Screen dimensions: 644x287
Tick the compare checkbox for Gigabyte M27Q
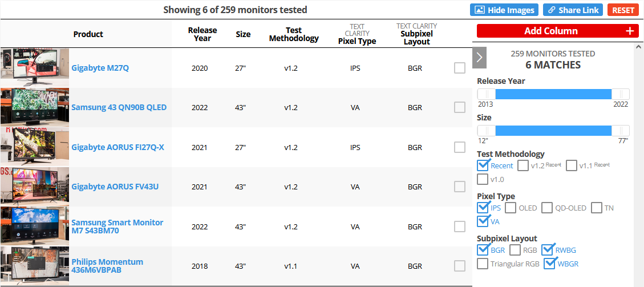click(x=460, y=68)
